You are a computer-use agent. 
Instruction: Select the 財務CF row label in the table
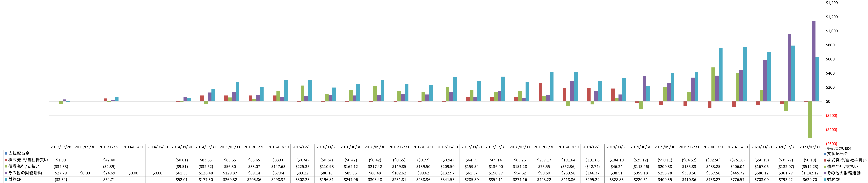click(x=15, y=179)
